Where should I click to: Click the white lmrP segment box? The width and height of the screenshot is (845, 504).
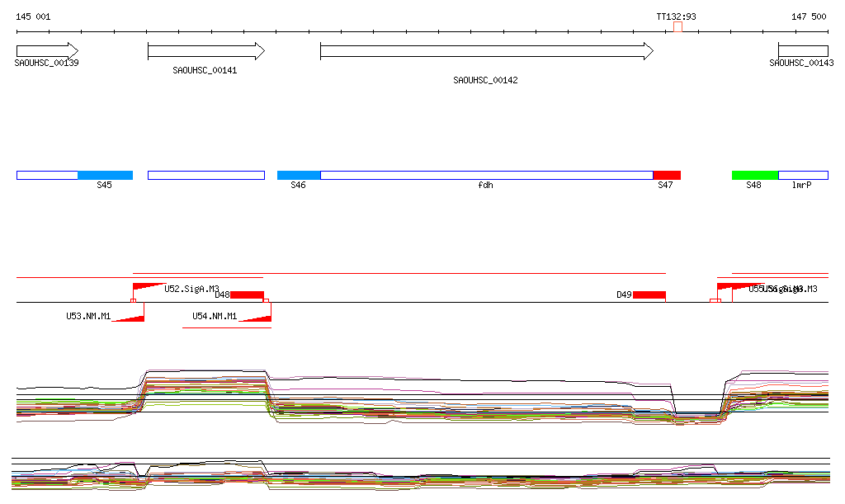click(803, 175)
